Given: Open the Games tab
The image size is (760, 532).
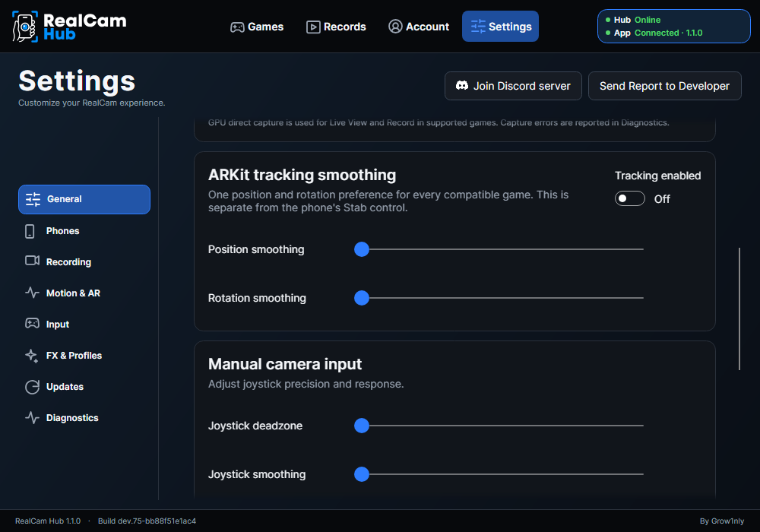Looking at the screenshot, I should [257, 27].
